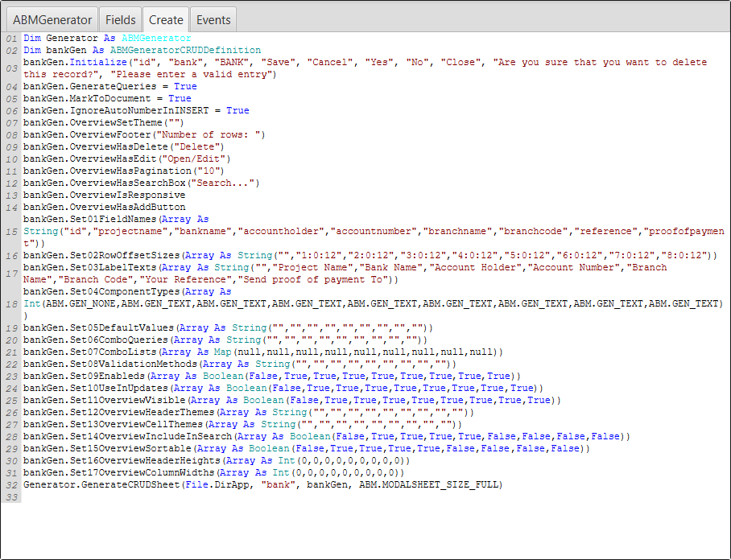Image resolution: width=731 pixels, height=560 pixels.
Task: Click line number 03 in the gutter
Action: (11, 68)
